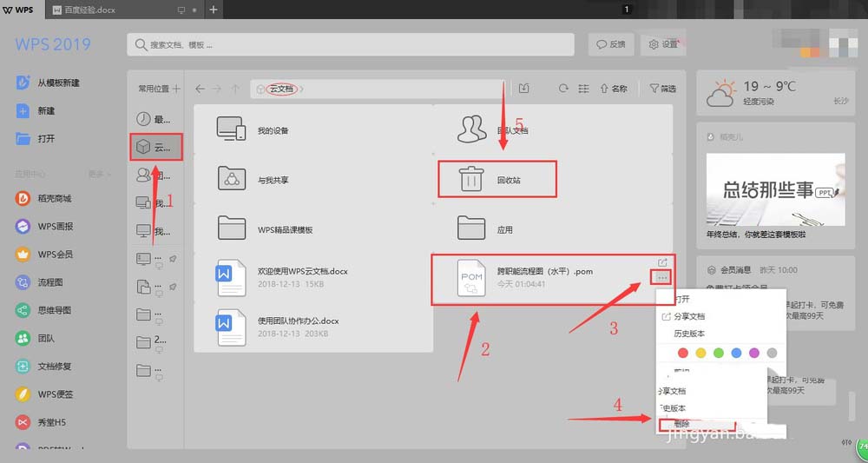Open a new tab with plus button
Image resolution: width=868 pixels, height=463 pixels.
click(x=214, y=10)
